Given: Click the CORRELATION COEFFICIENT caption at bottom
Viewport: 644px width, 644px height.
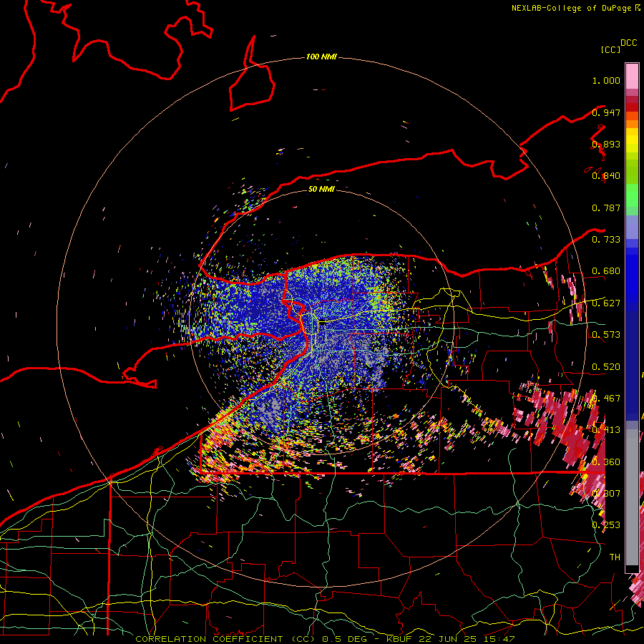Looking at the screenshot, I should [325, 639].
